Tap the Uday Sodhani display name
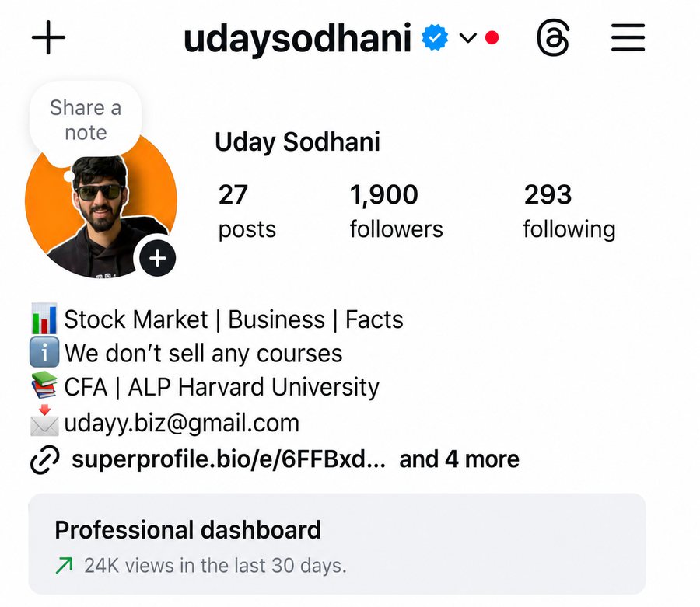Screen dimensions: 700x607 pos(297,142)
